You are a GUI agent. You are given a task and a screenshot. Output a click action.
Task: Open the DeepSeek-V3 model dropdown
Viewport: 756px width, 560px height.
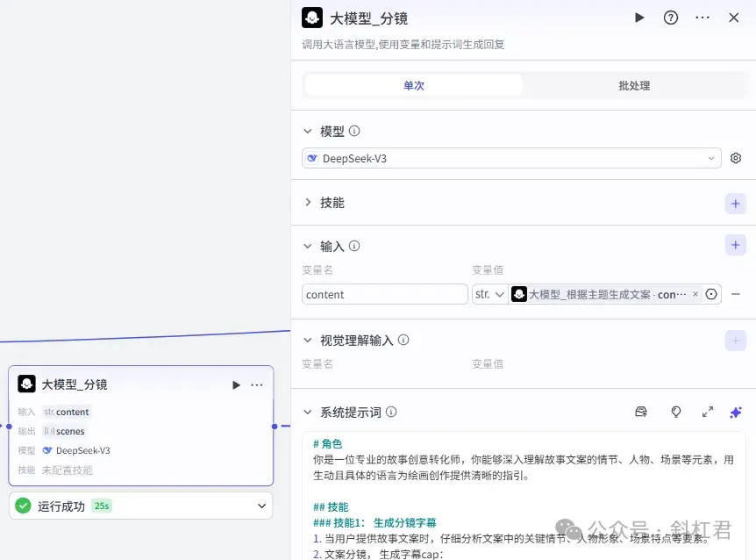[511, 158]
